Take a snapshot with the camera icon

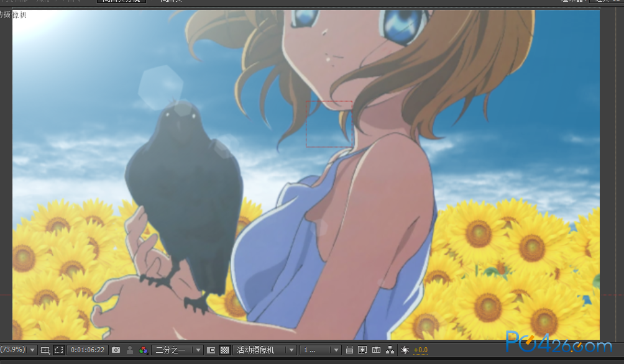tap(116, 350)
